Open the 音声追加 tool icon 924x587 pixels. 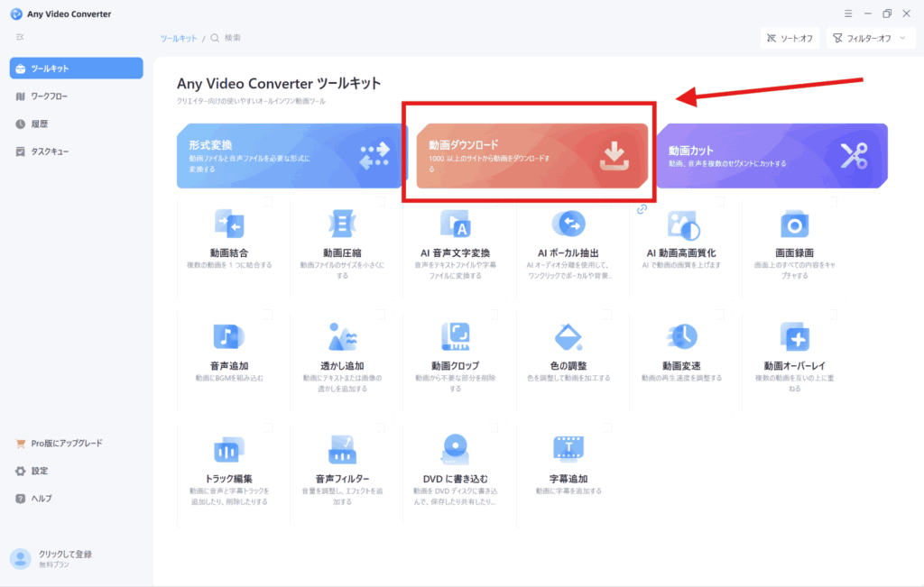point(228,336)
